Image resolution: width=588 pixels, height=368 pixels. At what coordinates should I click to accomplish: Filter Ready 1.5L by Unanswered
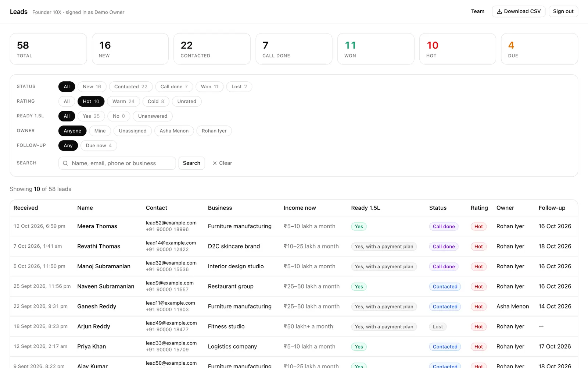point(153,116)
